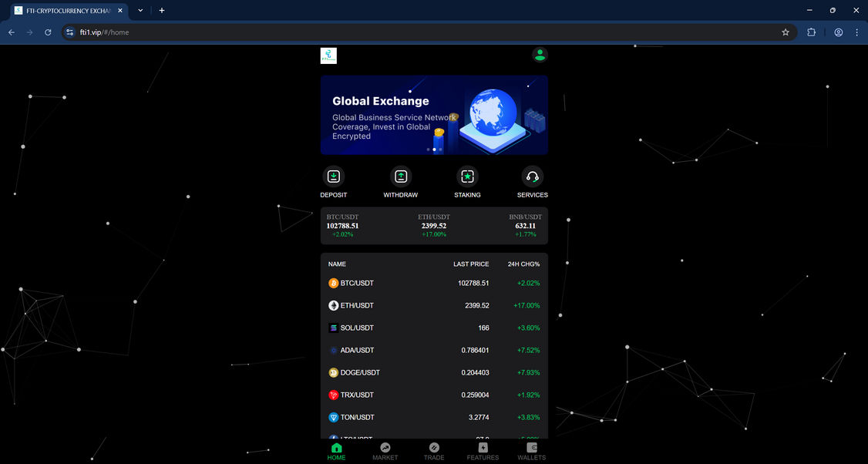
Task: Click the +3.60% change for SOL/USDT
Action: (x=529, y=328)
